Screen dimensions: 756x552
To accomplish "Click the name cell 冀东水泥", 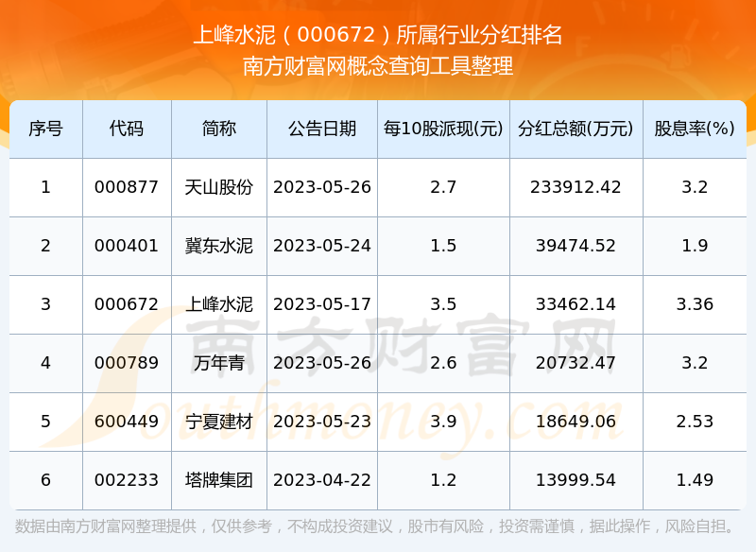I will coord(219,246).
